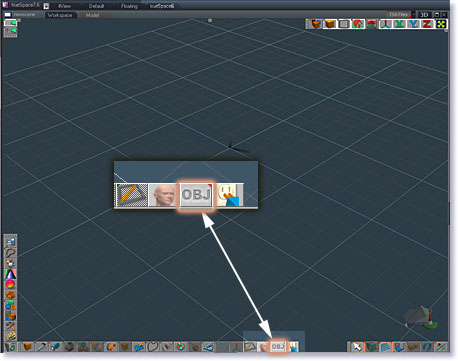
Task: Click the triangle ruler icon in bottom toolbar
Action: [250, 347]
